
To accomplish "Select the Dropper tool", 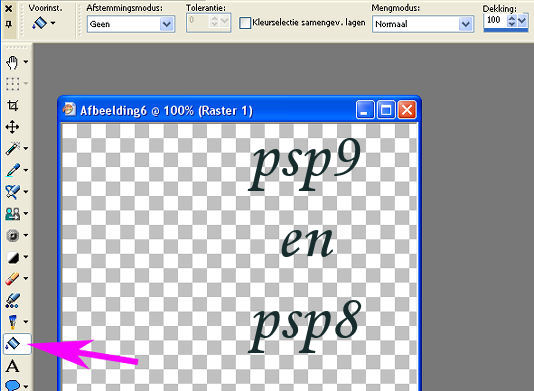I will (12, 170).
